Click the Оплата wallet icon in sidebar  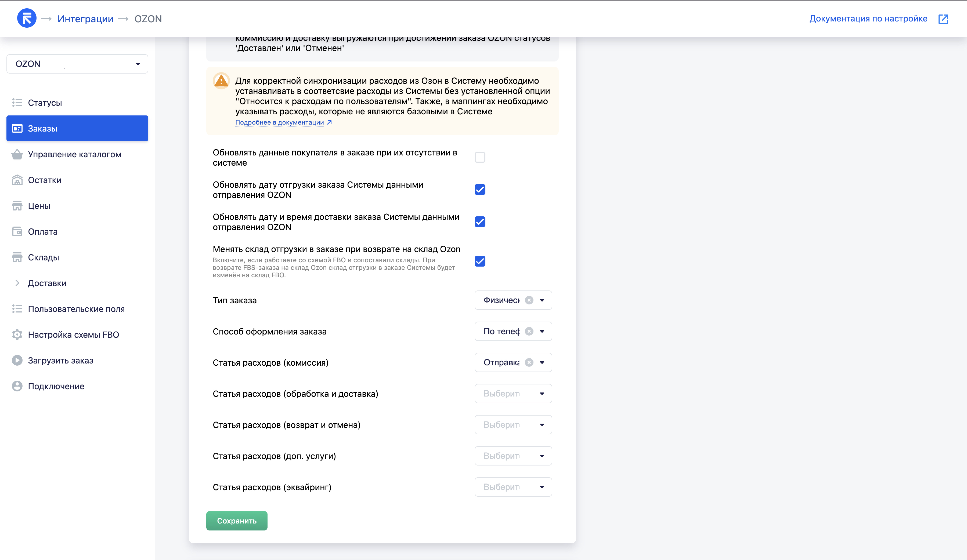pos(17,231)
